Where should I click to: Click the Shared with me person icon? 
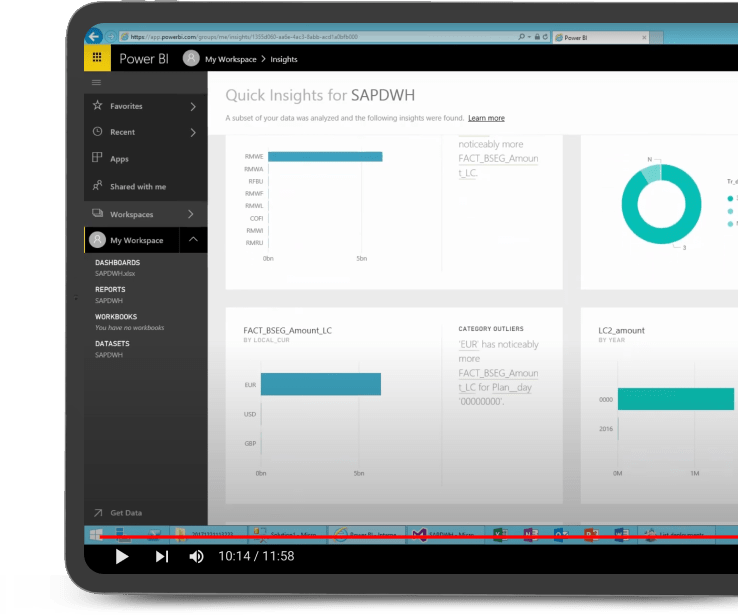(97, 185)
